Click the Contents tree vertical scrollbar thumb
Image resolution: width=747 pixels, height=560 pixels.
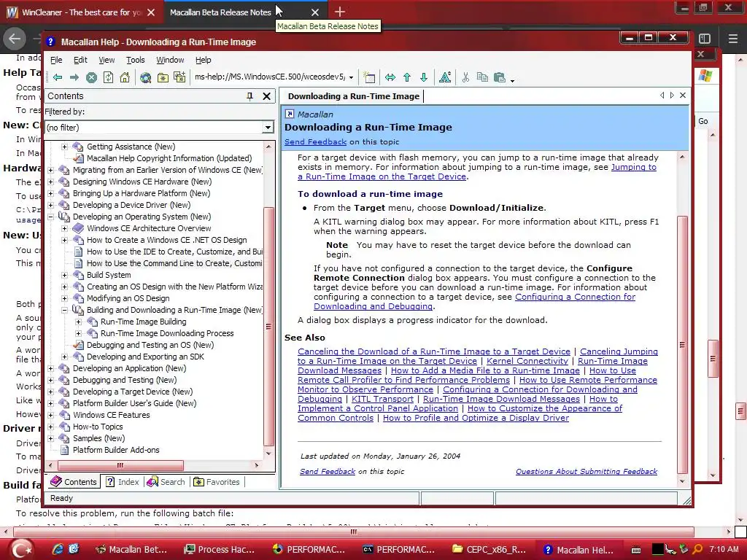click(x=268, y=327)
